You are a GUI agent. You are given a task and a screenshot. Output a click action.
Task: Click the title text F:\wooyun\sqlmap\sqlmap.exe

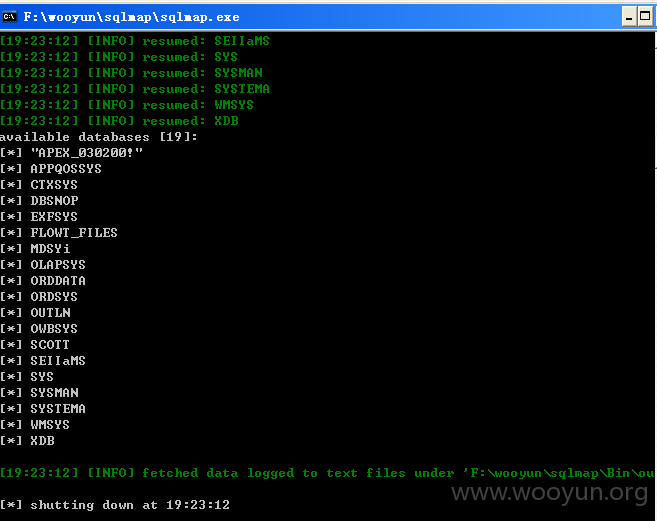[x=132, y=17]
